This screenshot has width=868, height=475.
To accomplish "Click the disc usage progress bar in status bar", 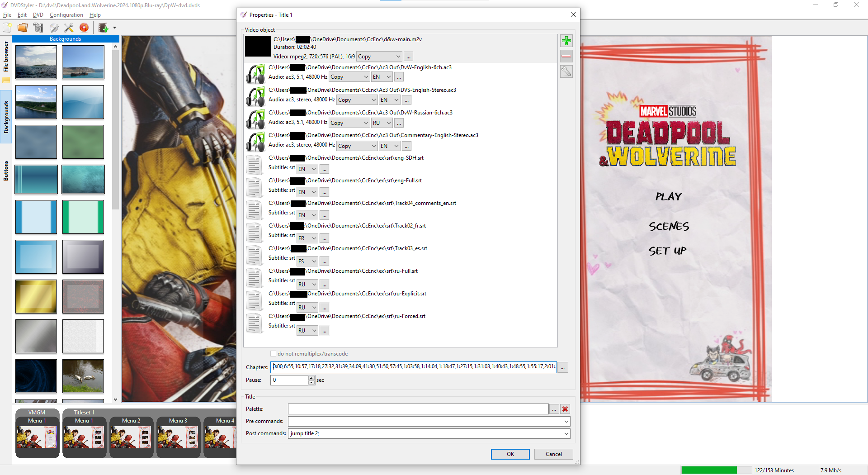I will 716,470.
